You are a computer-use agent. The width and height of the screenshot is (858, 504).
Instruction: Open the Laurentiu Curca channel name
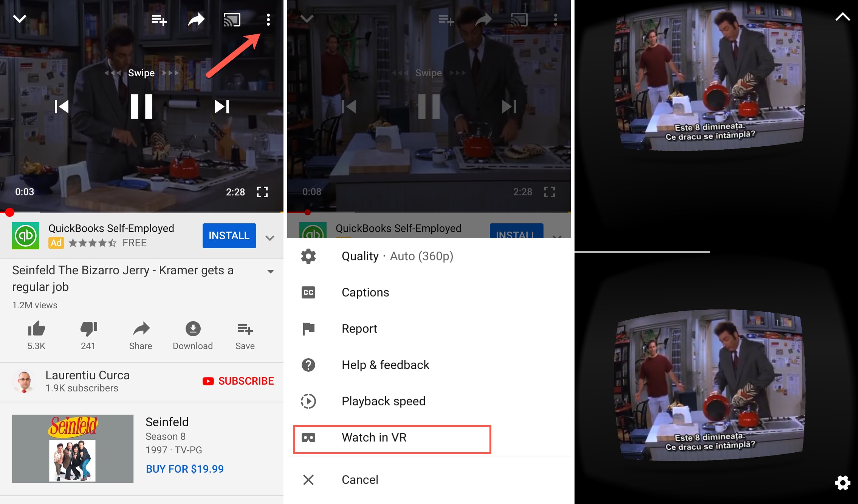point(87,375)
